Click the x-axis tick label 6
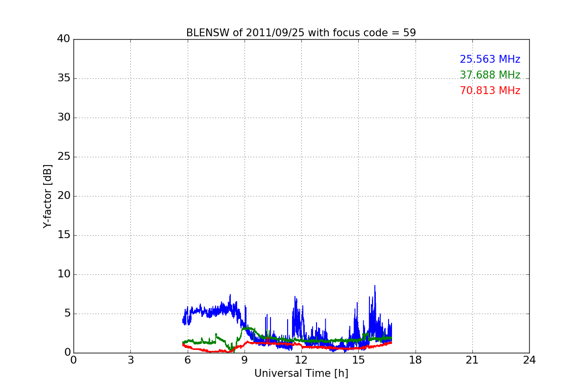The width and height of the screenshot is (588, 392). 188,360
